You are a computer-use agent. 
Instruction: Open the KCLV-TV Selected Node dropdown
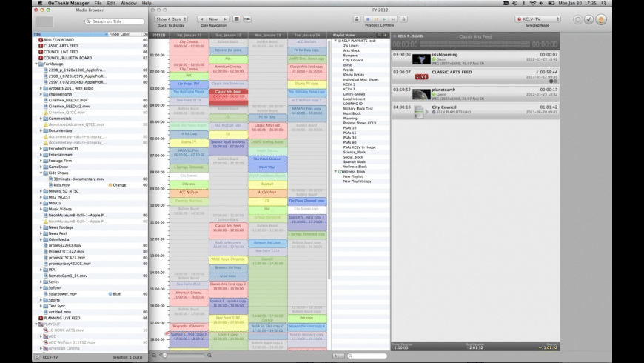point(537,19)
